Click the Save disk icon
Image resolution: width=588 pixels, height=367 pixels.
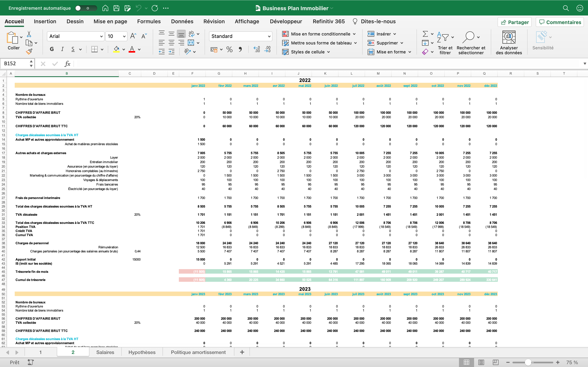pos(116,8)
